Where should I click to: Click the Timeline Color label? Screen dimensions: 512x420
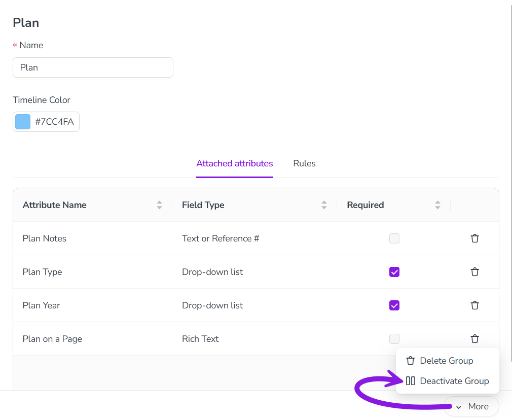(42, 100)
